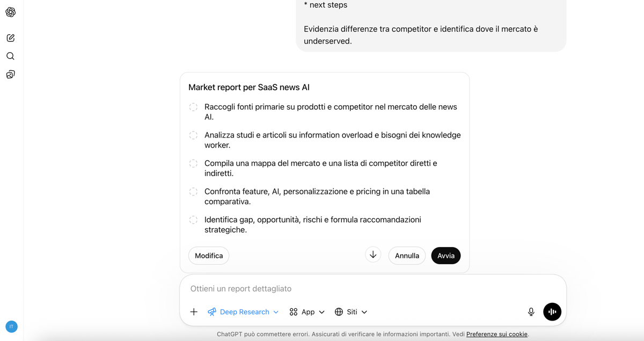Toggle the 'Identifica gap, opportunità' step circle
Screen dimensions: 644x341
[193, 220]
